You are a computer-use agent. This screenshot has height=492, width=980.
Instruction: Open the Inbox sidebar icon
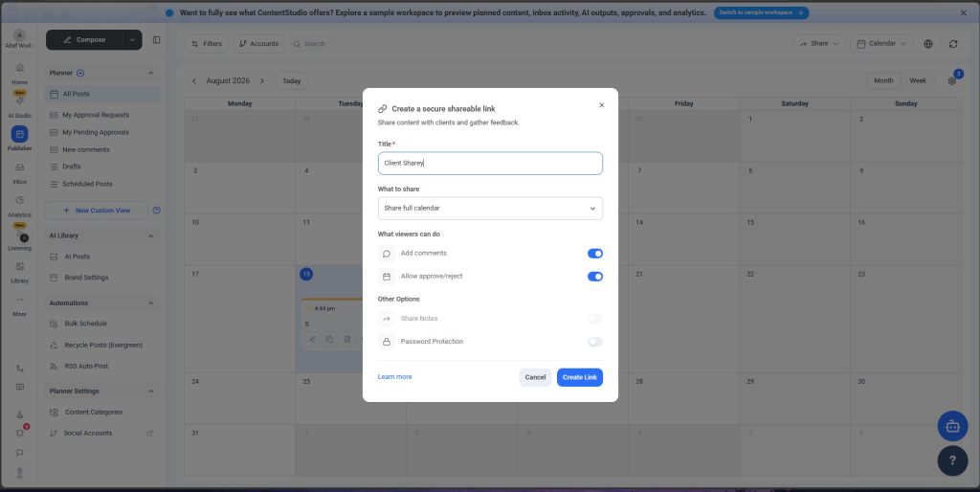click(x=19, y=167)
